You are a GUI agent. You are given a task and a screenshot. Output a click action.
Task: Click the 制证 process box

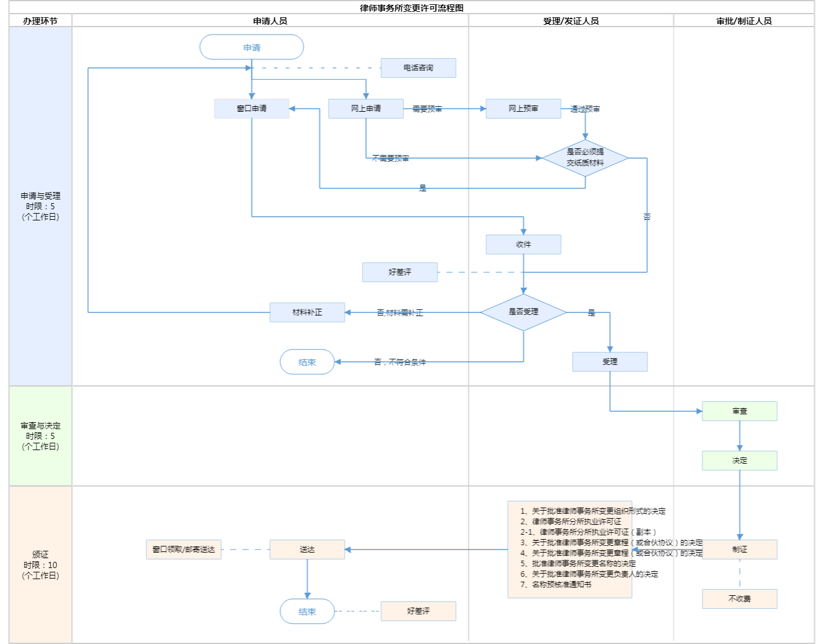(739, 550)
